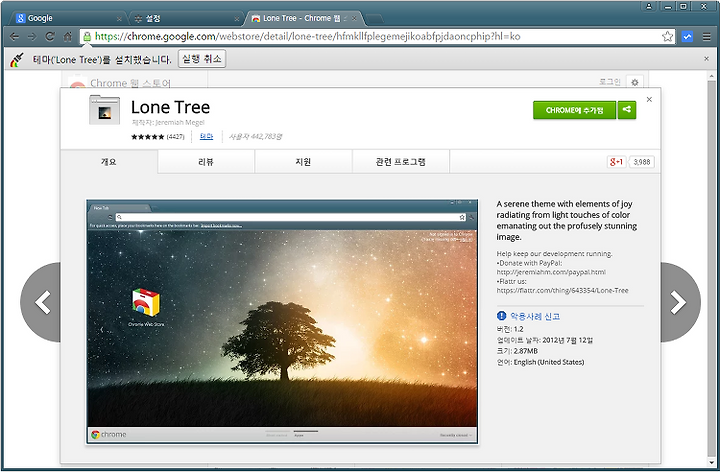
Task: Switch to the 설정 tab
Action: click(x=185, y=18)
